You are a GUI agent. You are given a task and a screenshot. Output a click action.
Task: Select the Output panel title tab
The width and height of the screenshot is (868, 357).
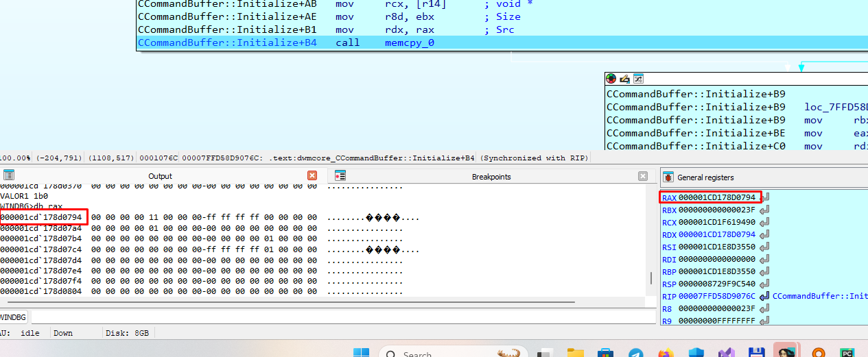coord(161,176)
